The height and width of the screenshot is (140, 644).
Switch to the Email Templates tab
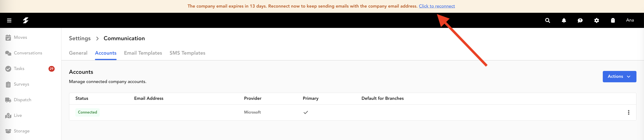click(x=143, y=53)
